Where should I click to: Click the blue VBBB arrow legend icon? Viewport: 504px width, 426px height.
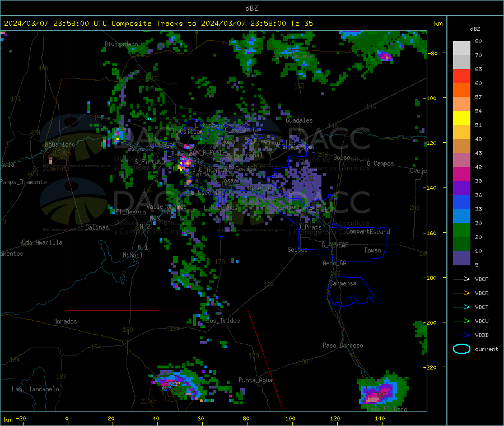pos(461,335)
